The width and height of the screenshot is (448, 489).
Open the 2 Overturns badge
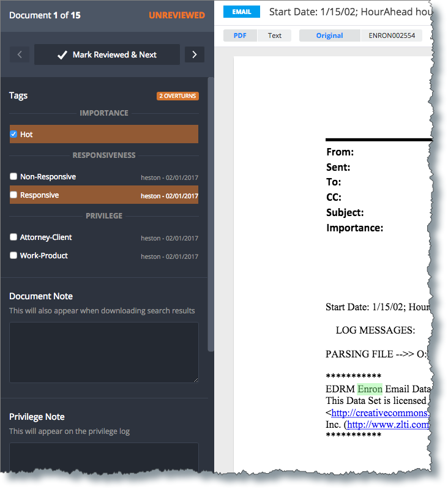click(x=177, y=95)
